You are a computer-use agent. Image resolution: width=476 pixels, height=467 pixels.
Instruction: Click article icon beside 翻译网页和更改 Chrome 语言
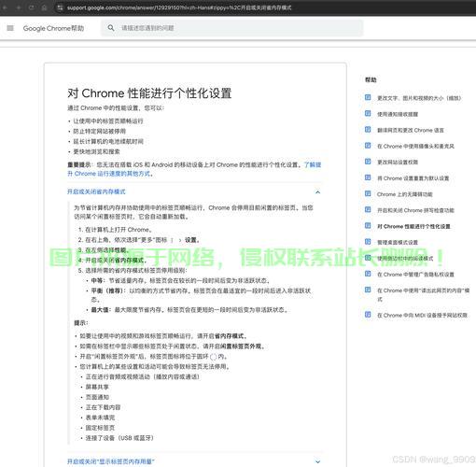coord(368,130)
